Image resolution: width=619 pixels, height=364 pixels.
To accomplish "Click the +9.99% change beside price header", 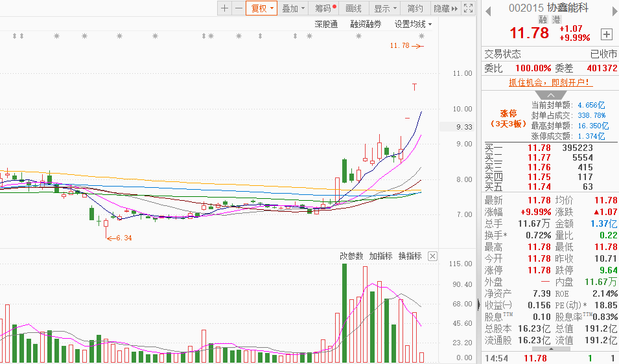I will (x=575, y=38).
